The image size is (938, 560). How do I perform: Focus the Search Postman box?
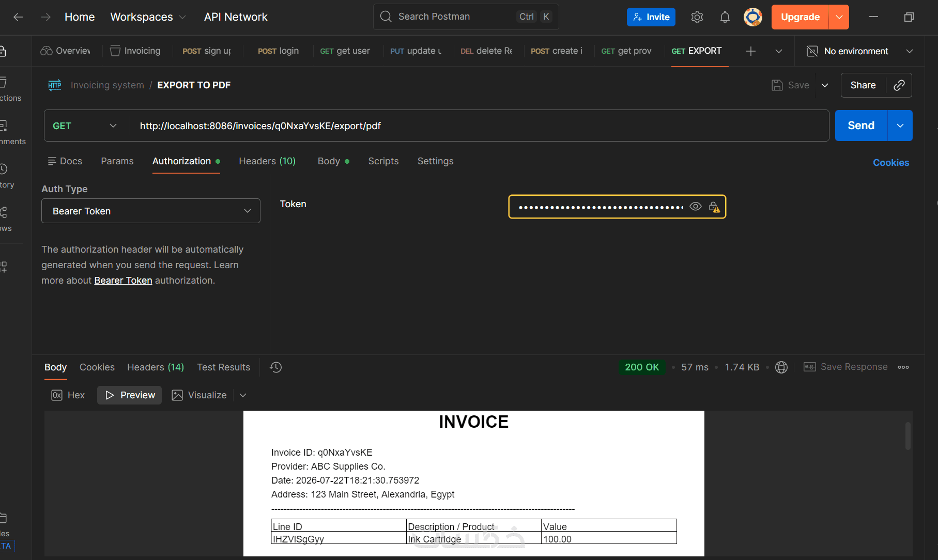[x=466, y=17]
